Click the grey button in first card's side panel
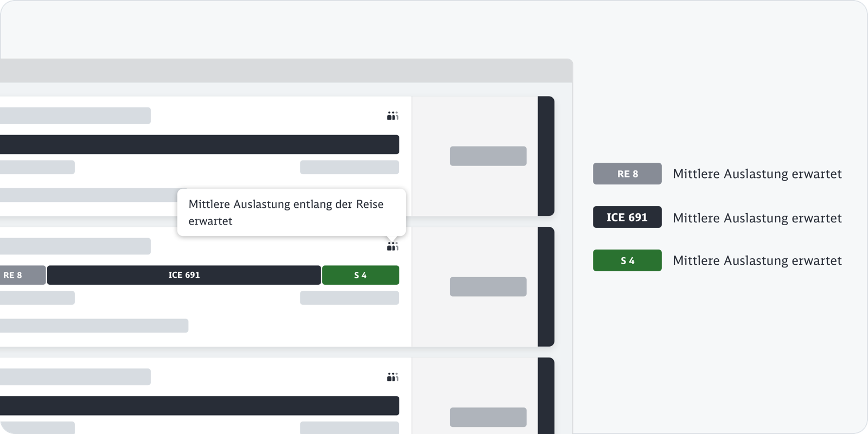 [488, 156]
